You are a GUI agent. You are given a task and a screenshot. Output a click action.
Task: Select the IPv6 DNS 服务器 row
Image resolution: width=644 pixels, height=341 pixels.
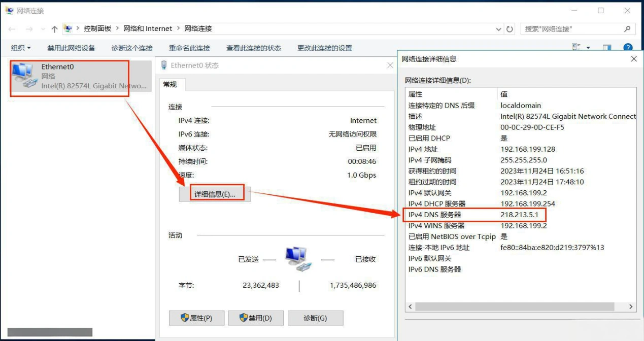click(x=521, y=269)
